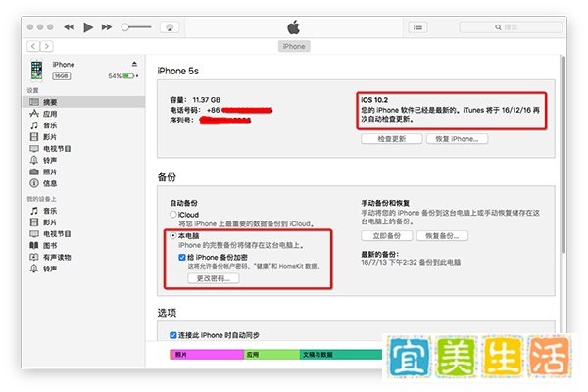Viewport: 588px width, 392px height.
Task: Click the iOS 10.2 version text
Action: (x=374, y=100)
